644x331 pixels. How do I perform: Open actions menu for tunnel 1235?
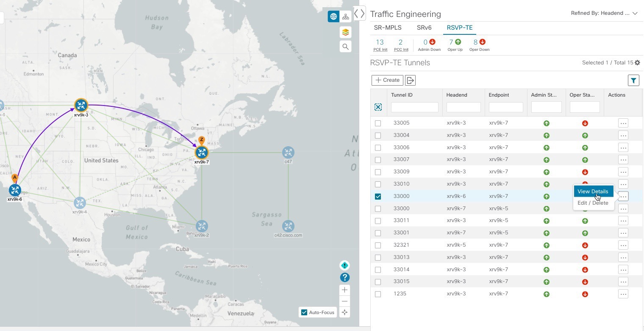pyautogui.click(x=623, y=294)
